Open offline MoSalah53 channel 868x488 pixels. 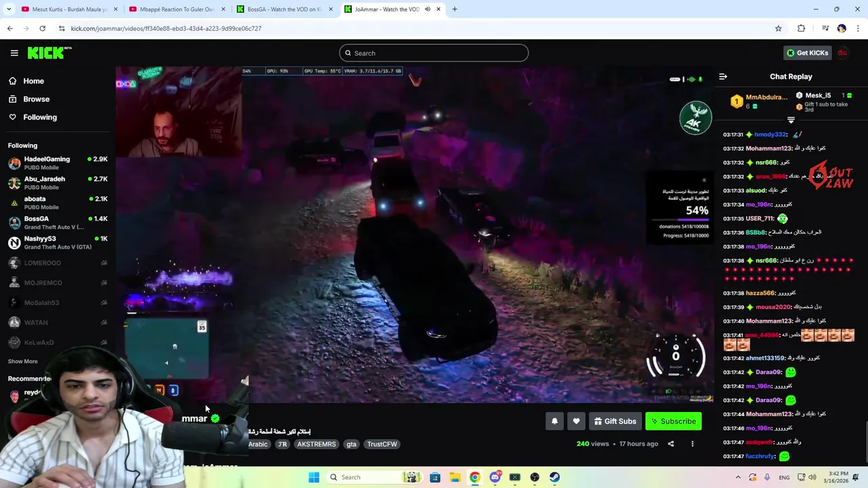click(58, 302)
